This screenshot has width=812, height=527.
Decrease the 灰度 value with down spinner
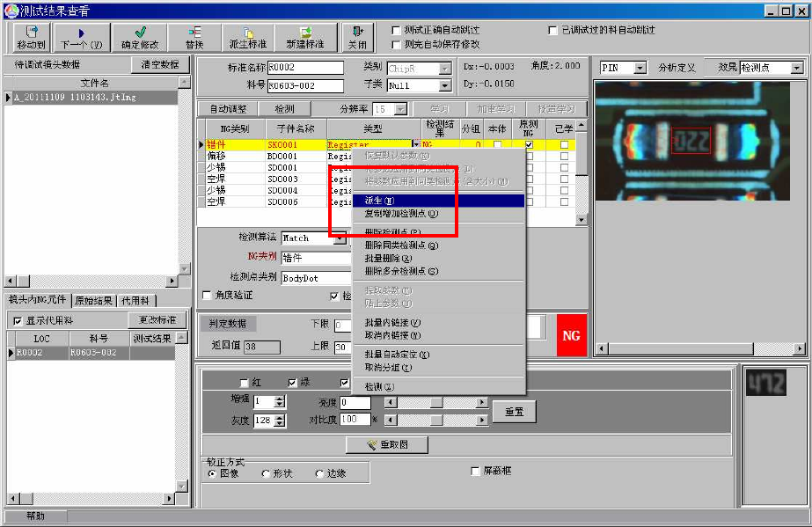(x=280, y=423)
